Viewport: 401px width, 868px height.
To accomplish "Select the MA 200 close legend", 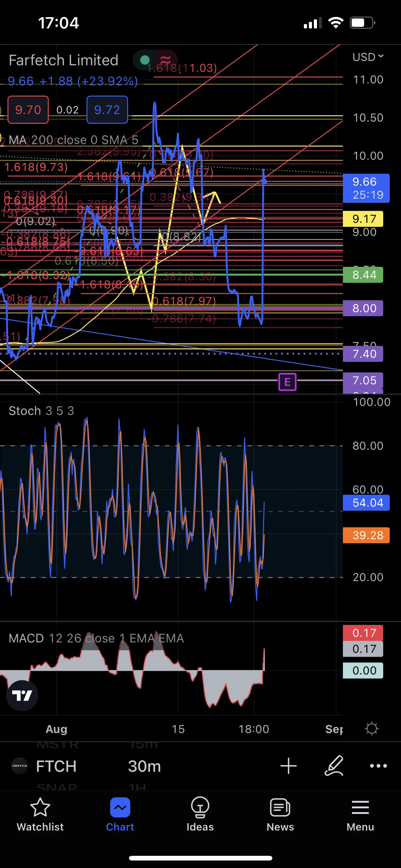I will pyautogui.click(x=73, y=140).
